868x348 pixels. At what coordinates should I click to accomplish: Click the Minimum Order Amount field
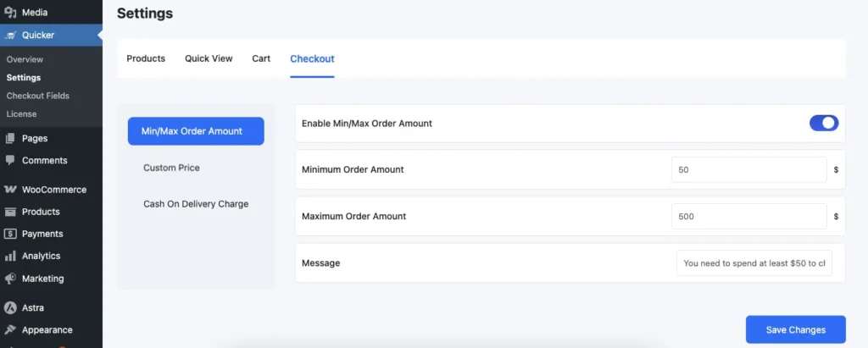coord(748,169)
